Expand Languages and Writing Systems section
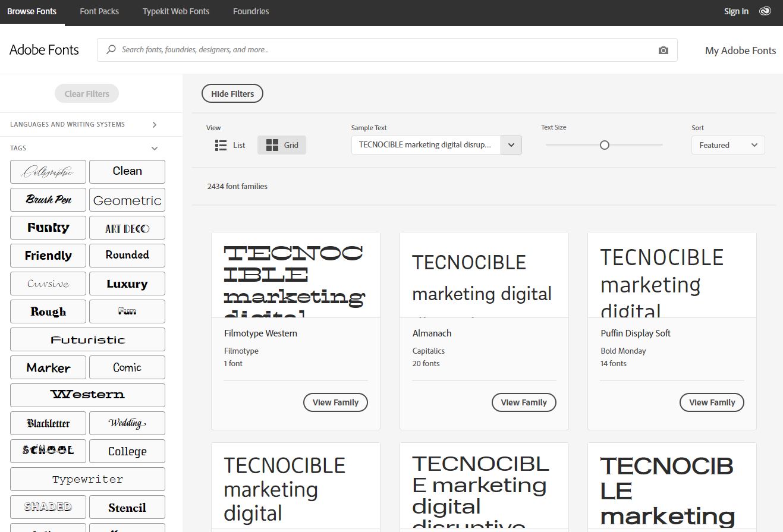783x532 pixels. [x=154, y=125]
